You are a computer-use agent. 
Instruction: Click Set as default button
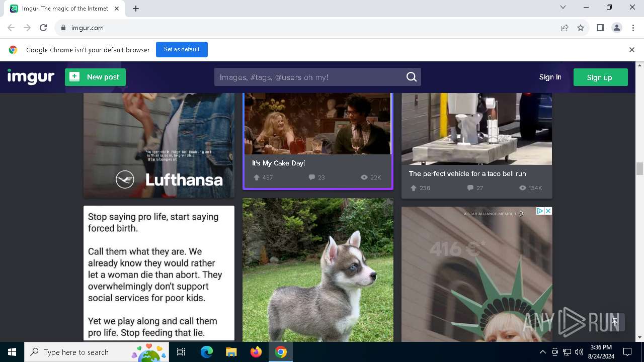pyautogui.click(x=182, y=49)
